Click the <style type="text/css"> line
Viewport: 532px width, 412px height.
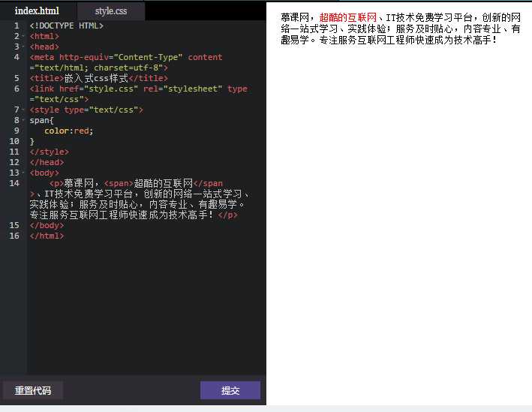86,110
